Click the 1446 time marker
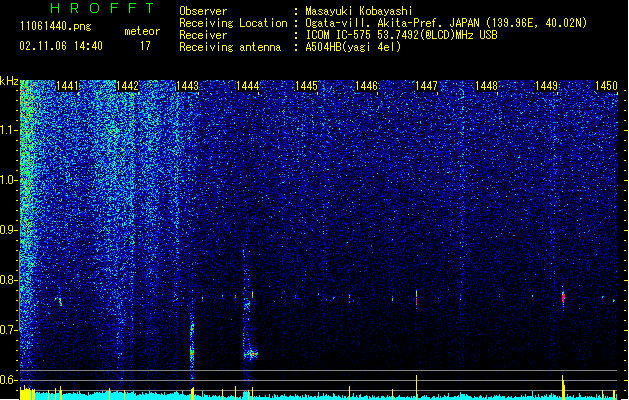Viewport: 629px width, 400px height. coord(367,86)
